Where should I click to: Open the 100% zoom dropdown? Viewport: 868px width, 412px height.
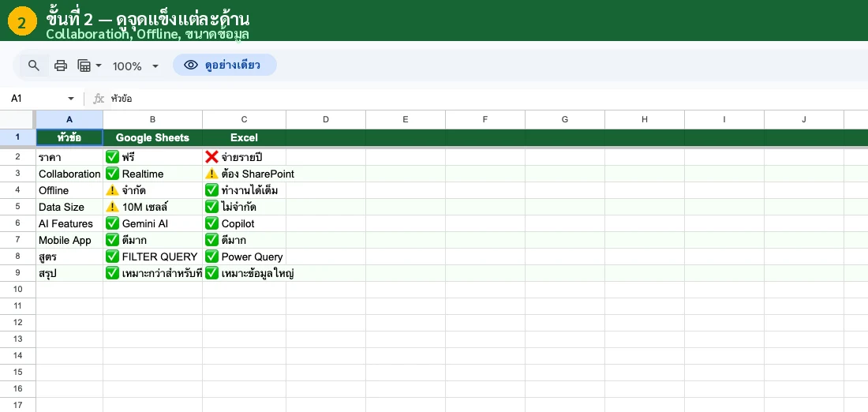pyautogui.click(x=136, y=66)
